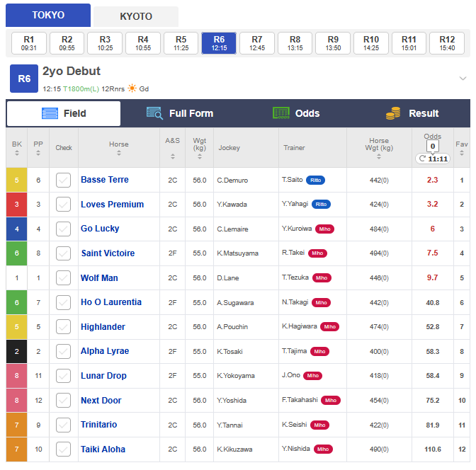Viewport: 476px width, 470px height.
Task: Go to race R9 at 13:50
Action: pos(333,43)
